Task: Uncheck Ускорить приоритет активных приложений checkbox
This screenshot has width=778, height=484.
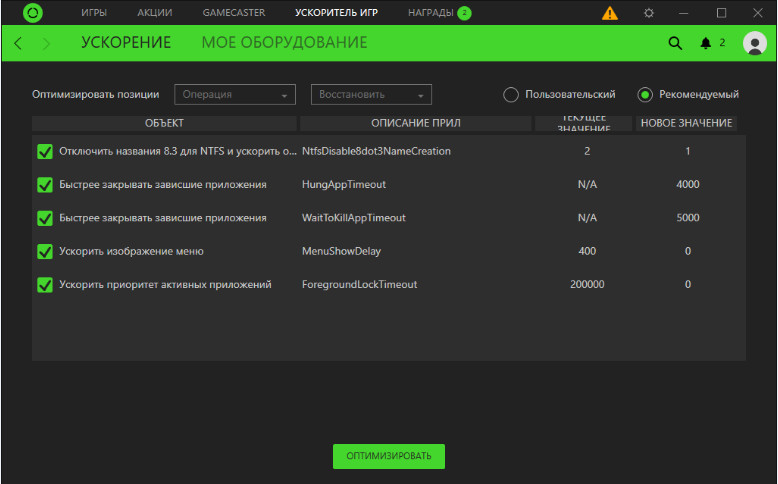Action: coord(45,284)
